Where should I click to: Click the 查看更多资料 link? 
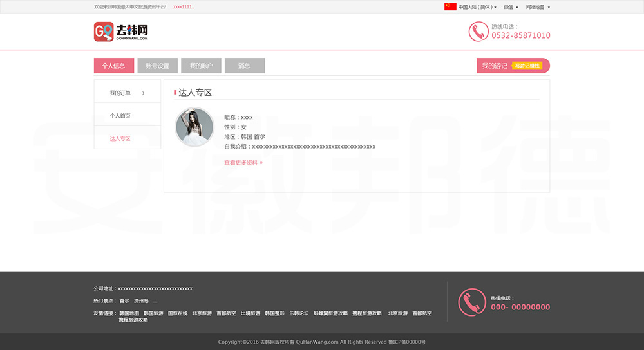coord(243,163)
